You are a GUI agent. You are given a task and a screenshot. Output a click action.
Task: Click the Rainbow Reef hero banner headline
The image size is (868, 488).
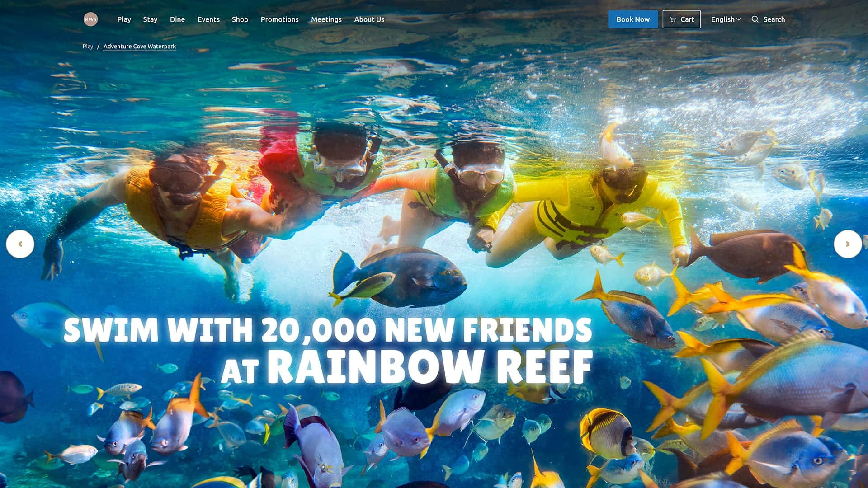328,351
